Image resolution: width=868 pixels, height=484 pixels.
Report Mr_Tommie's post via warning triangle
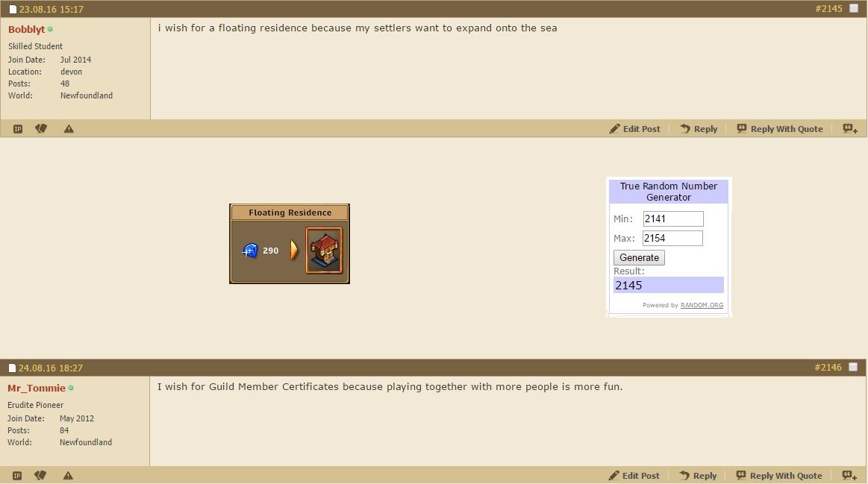click(x=68, y=476)
